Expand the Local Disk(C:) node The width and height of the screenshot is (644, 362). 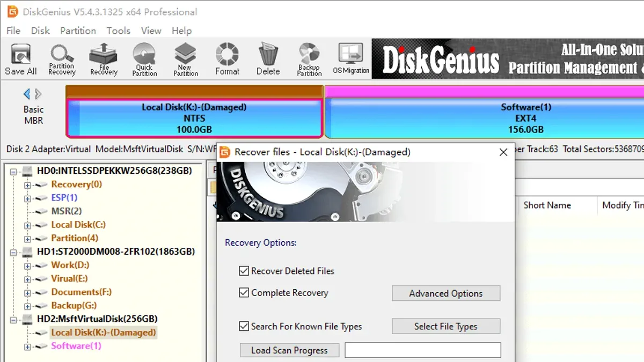(x=27, y=225)
